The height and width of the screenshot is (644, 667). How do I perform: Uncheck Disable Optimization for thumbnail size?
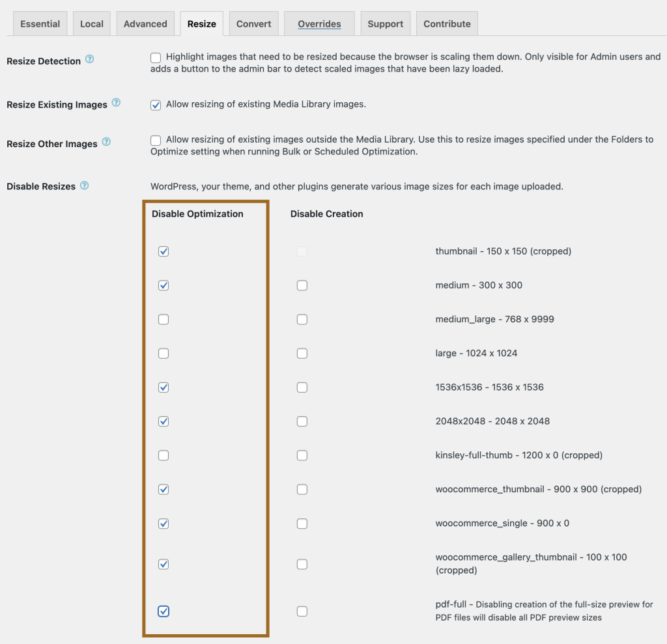point(163,251)
